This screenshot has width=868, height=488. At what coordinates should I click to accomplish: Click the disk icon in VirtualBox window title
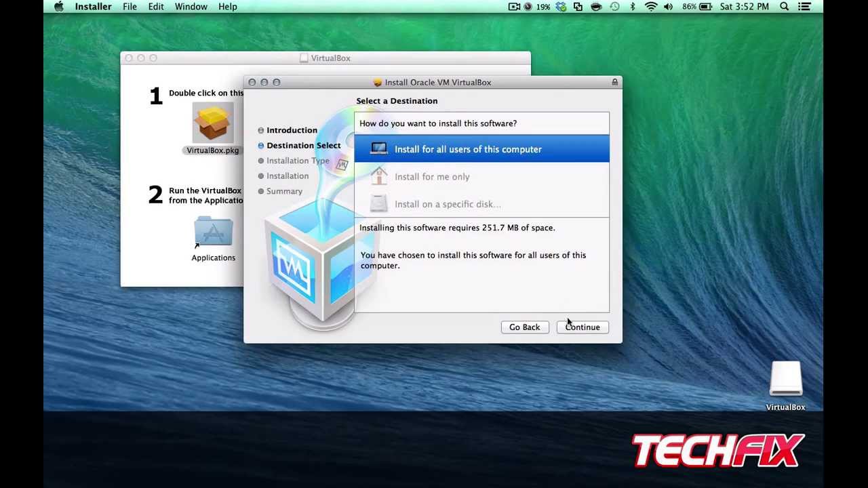click(304, 58)
